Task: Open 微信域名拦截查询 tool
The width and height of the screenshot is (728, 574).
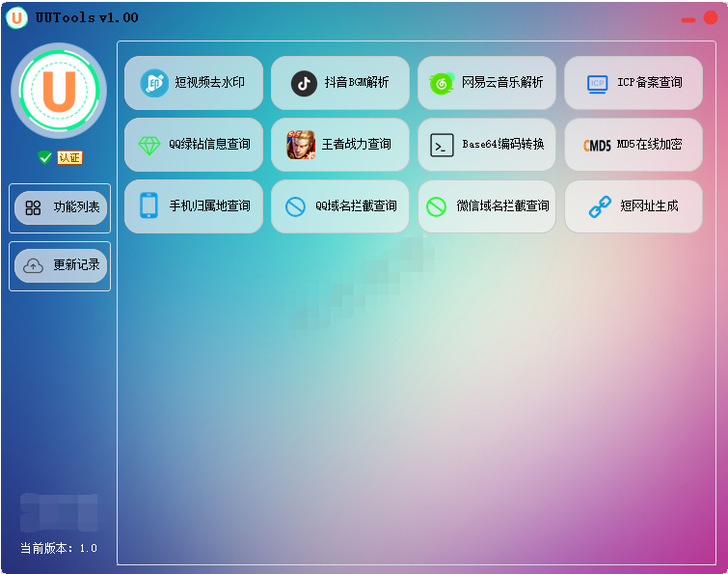Action: [487, 206]
